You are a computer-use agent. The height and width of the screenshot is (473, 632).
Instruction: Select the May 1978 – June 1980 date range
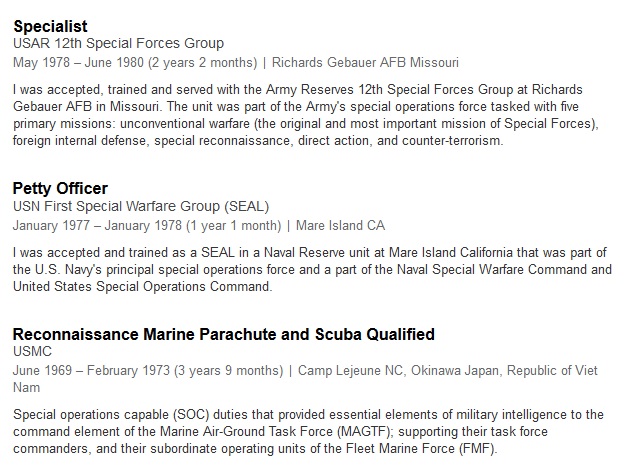point(78,62)
